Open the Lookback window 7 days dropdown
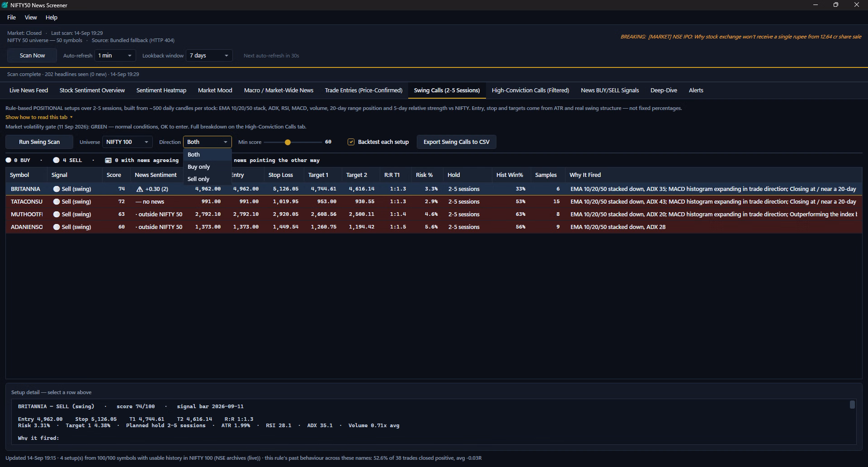868x467 pixels. point(209,56)
